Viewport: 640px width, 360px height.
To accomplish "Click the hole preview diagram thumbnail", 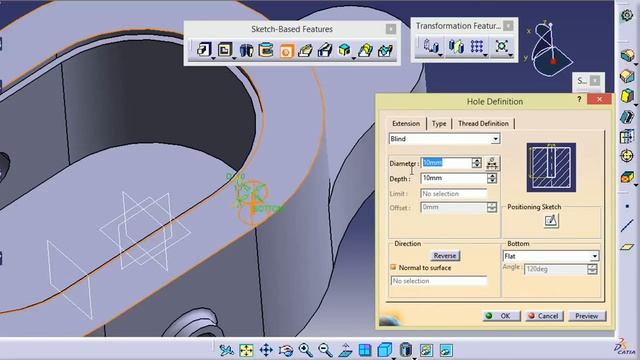I will [551, 167].
